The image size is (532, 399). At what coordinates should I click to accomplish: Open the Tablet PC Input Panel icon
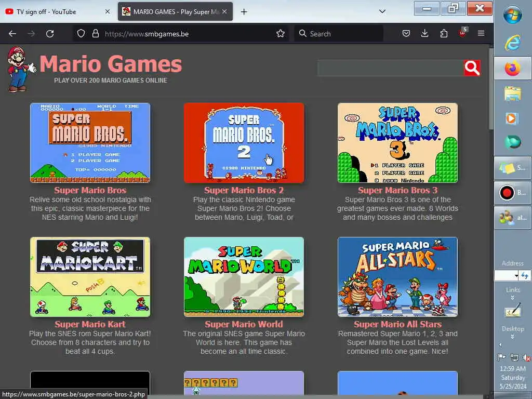(513, 311)
